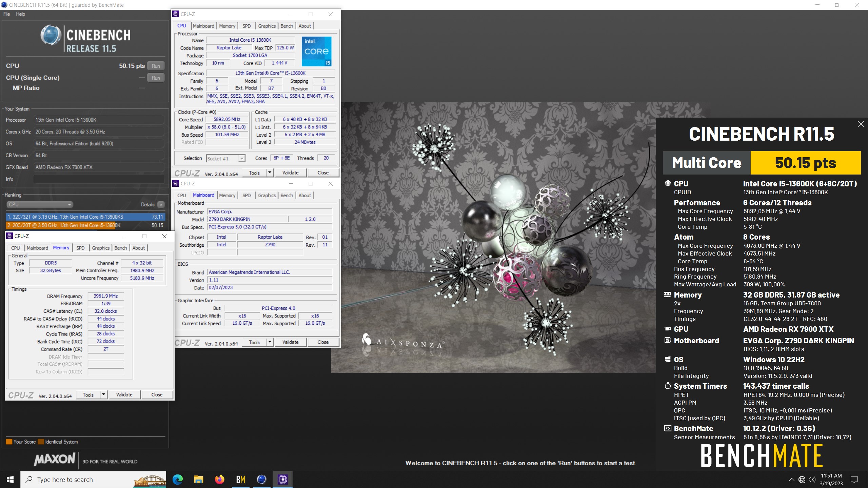
Task: Select the i9-13900KS ranking row
Action: point(85,217)
